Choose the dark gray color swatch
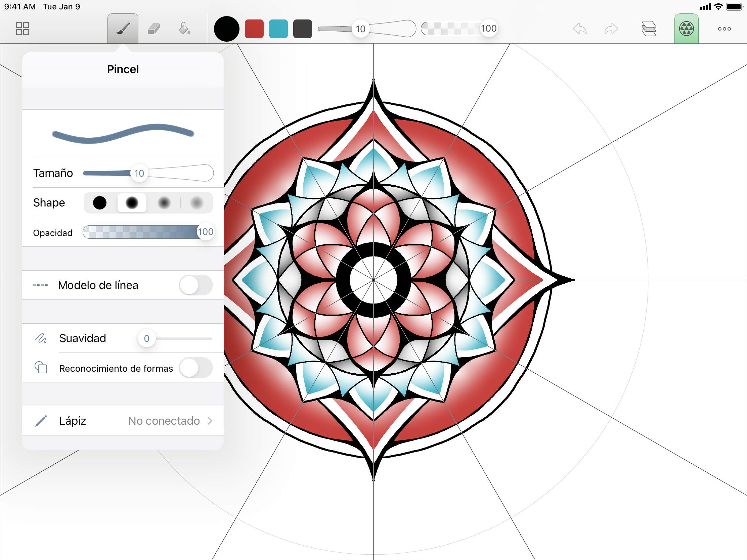The width and height of the screenshot is (747, 560). tap(303, 29)
